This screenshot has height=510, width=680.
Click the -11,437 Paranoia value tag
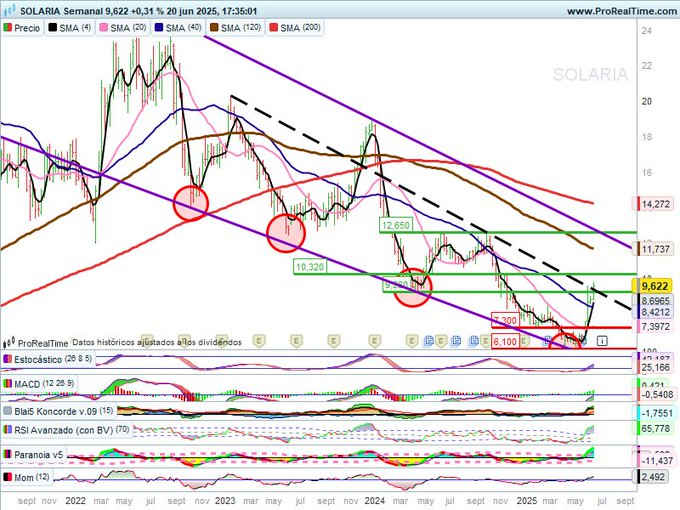pyautogui.click(x=657, y=461)
